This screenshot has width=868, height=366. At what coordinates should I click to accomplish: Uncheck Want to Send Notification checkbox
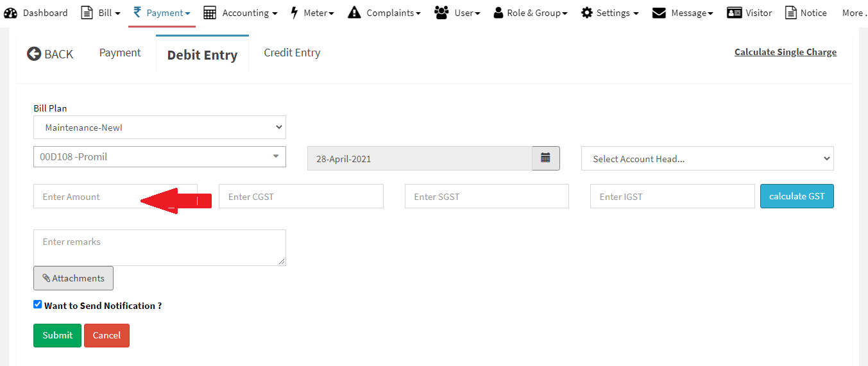click(x=38, y=304)
